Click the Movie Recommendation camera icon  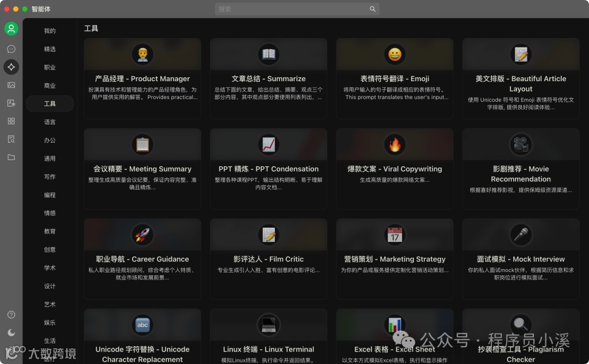tap(521, 144)
